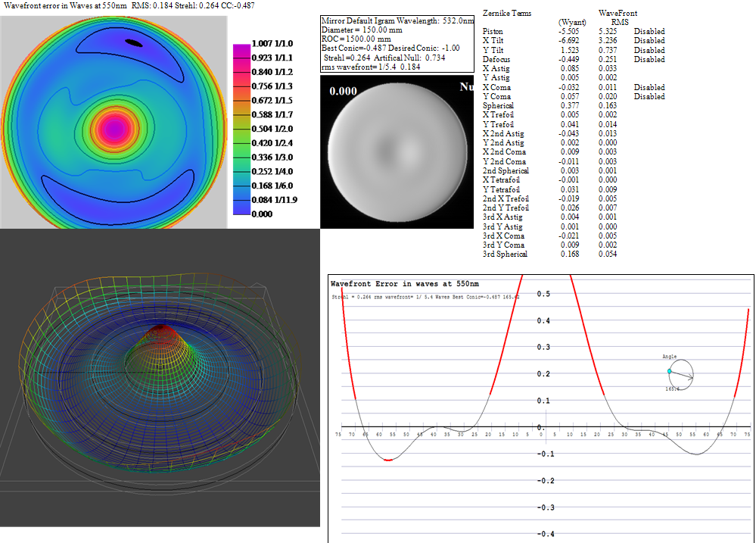Click the "WaveFront RMS" column header
The width and height of the screenshot is (756, 543).
point(618,17)
